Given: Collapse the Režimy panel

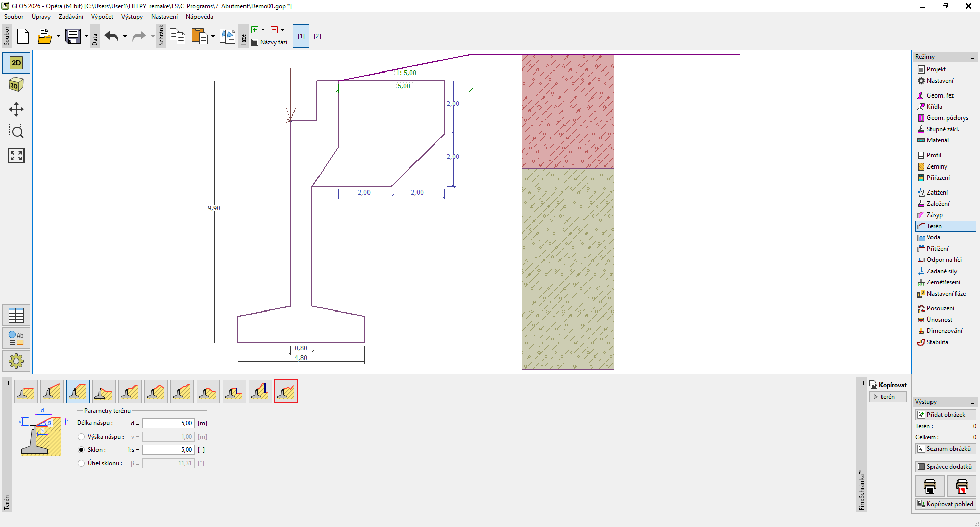Looking at the screenshot, I should click(972, 57).
